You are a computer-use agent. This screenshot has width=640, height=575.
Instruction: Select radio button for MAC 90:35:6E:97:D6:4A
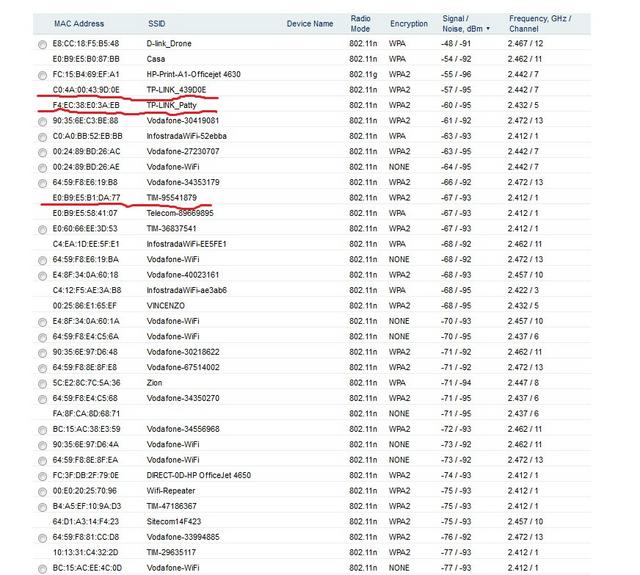pos(42,446)
